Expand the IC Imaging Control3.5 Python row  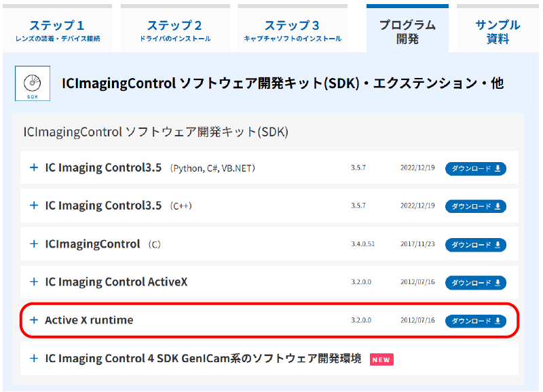coord(34,168)
